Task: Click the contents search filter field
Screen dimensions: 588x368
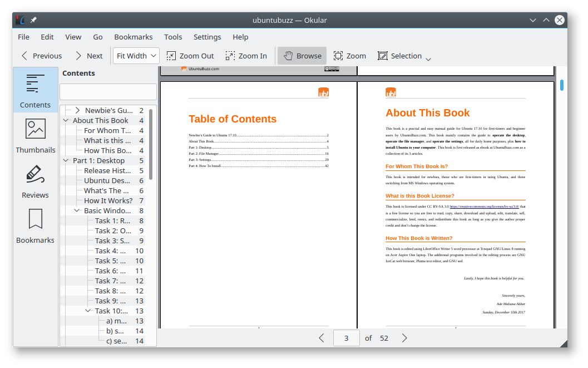Action: click(108, 92)
